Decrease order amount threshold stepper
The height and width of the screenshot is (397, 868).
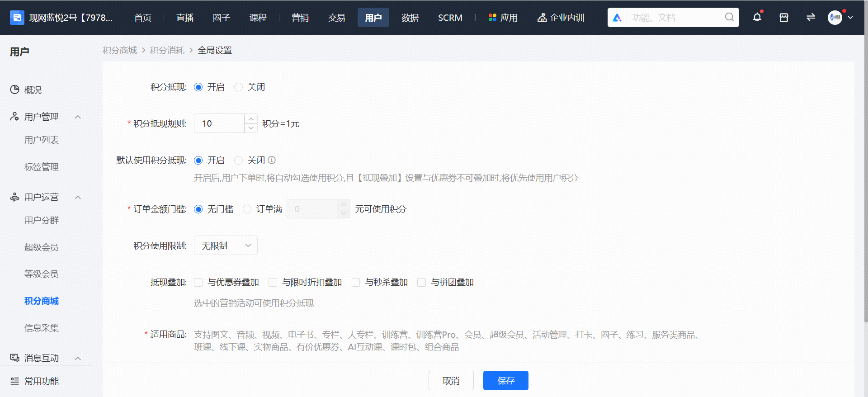344,213
